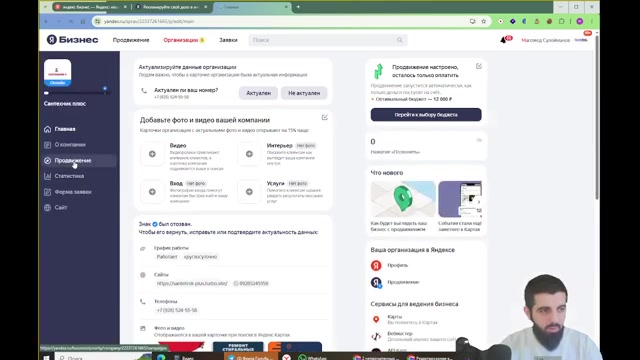The height and width of the screenshot is (360, 640).
Task: Click edit icon on photo and video card
Action: pyautogui.click(x=324, y=118)
